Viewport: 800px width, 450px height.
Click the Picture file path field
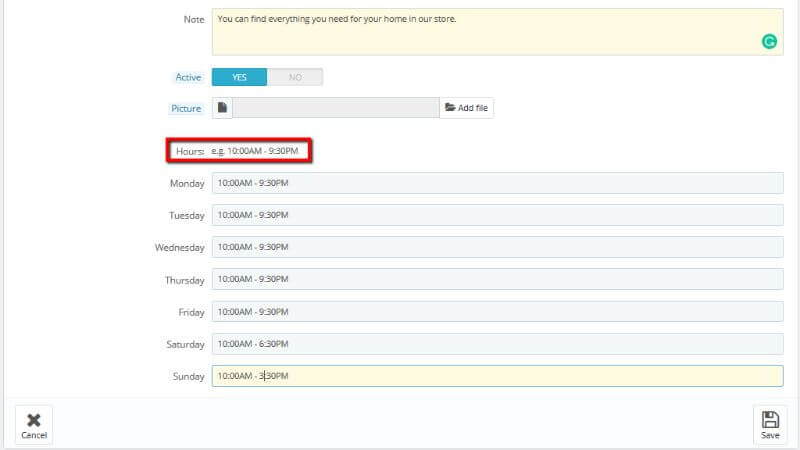coord(336,108)
